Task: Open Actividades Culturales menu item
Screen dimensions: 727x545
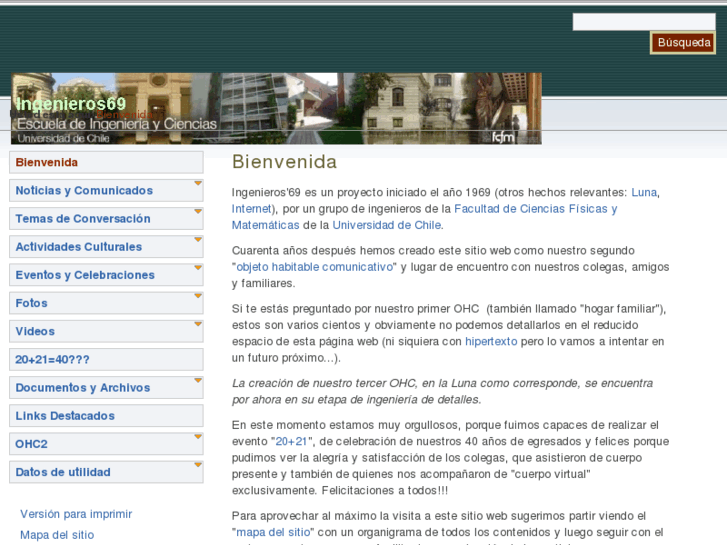Action: (x=106, y=247)
